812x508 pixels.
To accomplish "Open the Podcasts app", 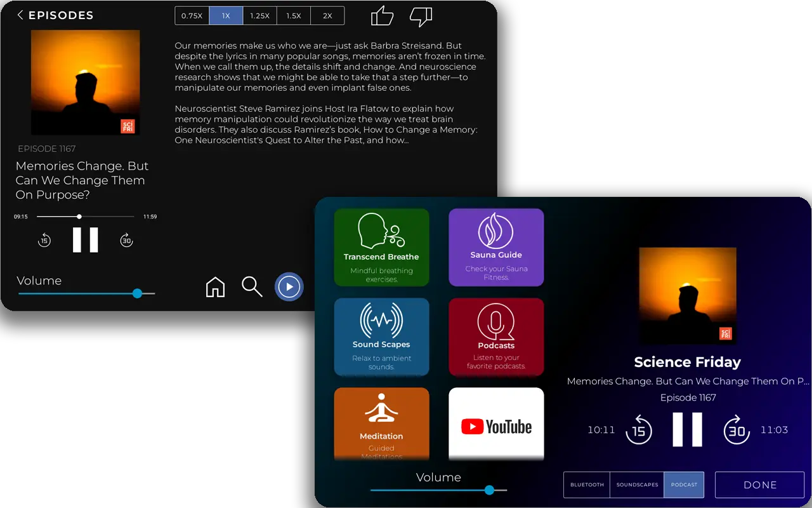I will coord(496,337).
